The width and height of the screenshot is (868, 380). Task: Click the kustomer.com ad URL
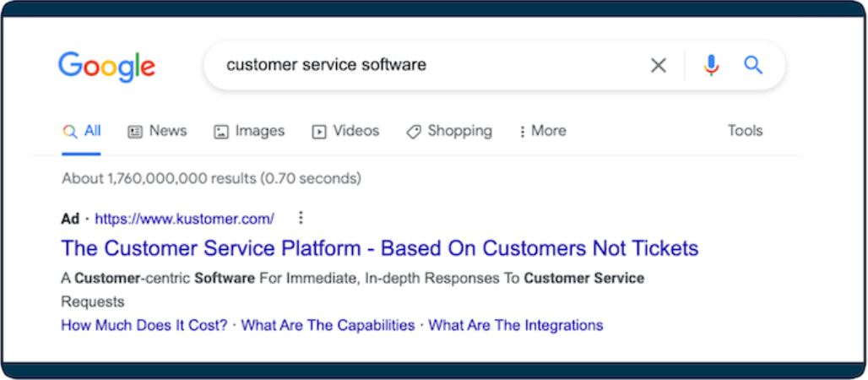(184, 219)
